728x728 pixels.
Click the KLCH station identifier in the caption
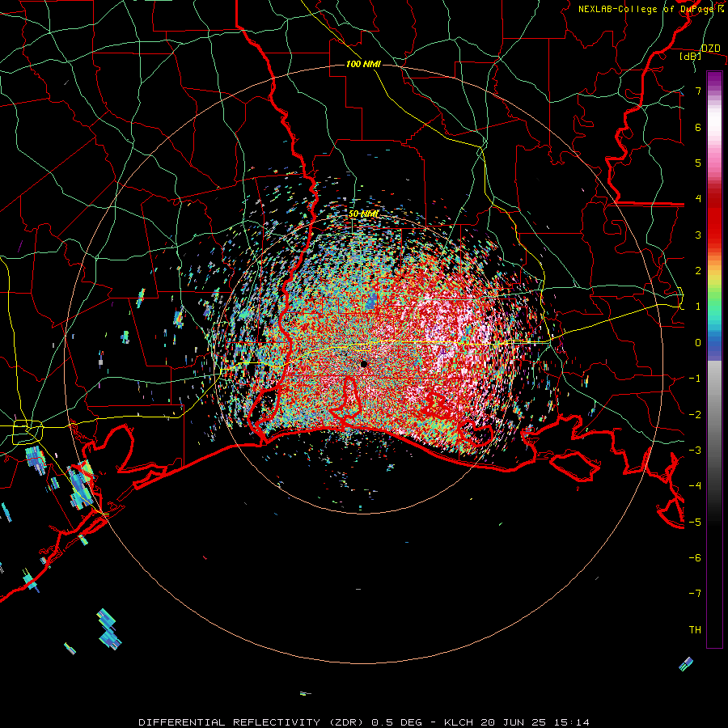coord(457,722)
